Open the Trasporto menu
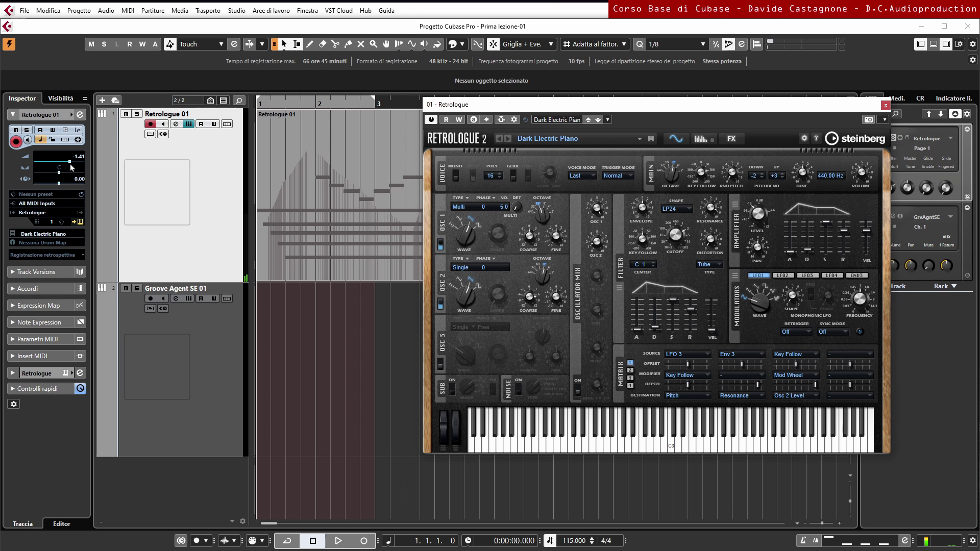Viewport: 980px width, 551px height. [x=208, y=10]
